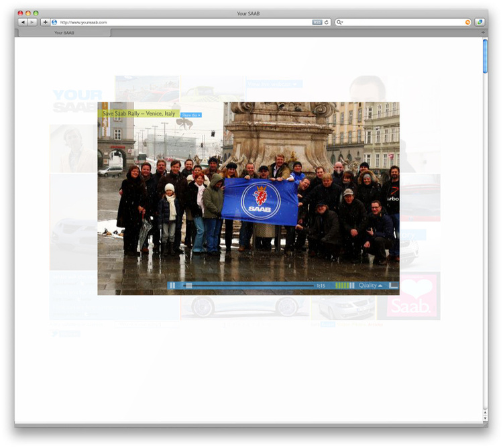Click the video progress slider handle

point(189,286)
